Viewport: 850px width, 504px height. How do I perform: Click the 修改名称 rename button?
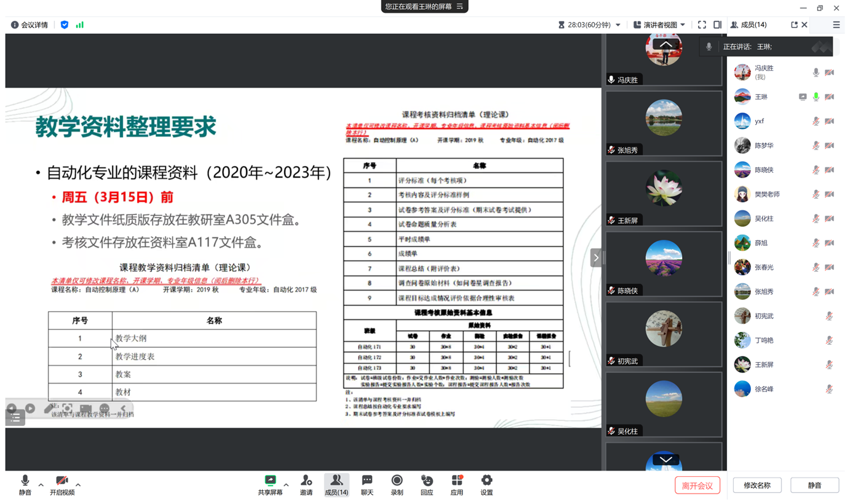coord(757,486)
